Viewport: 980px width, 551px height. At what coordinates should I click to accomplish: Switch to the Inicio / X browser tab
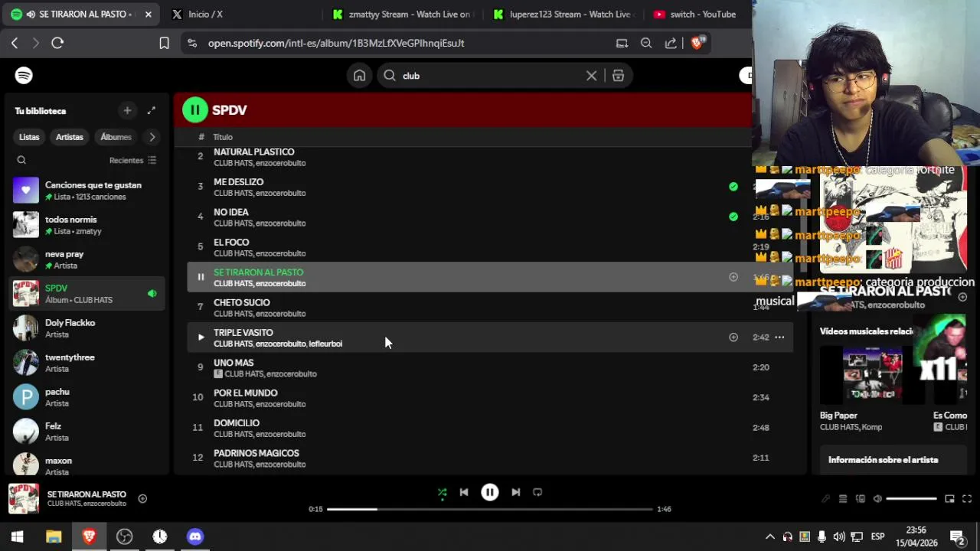(241, 14)
